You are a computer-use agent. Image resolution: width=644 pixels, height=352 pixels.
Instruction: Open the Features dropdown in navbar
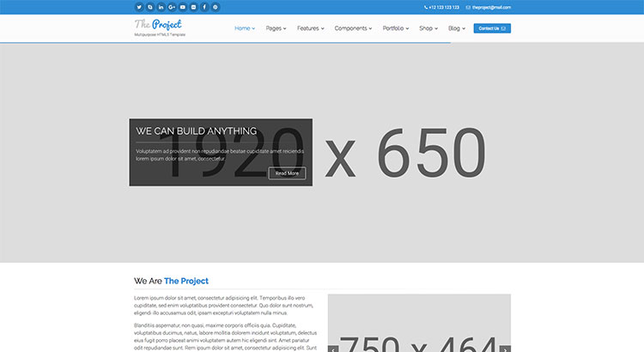tap(310, 28)
